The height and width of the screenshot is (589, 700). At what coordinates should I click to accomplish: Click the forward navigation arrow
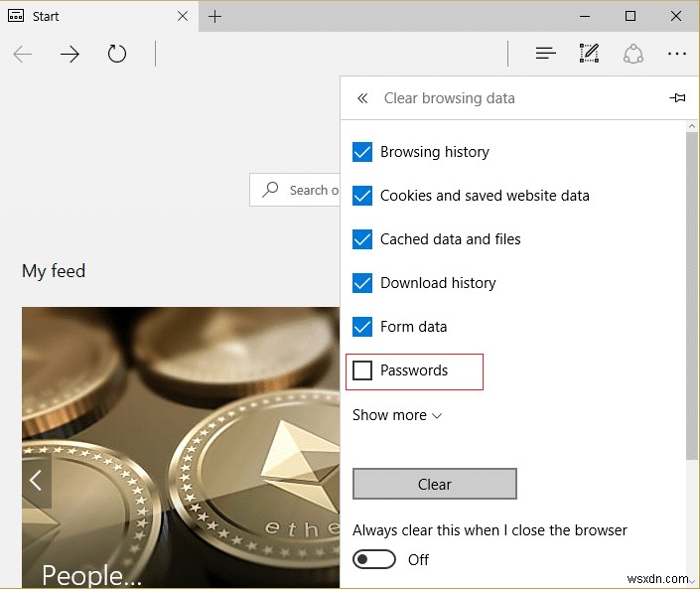70,54
